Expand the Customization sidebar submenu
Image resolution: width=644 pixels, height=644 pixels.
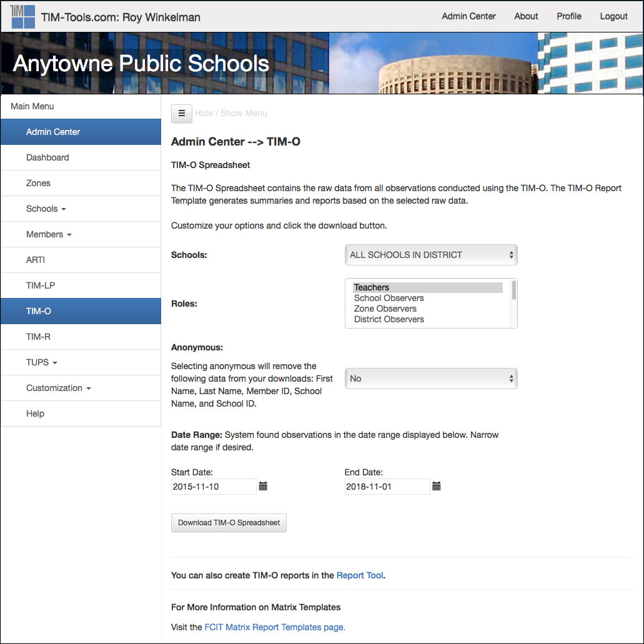[81, 388]
